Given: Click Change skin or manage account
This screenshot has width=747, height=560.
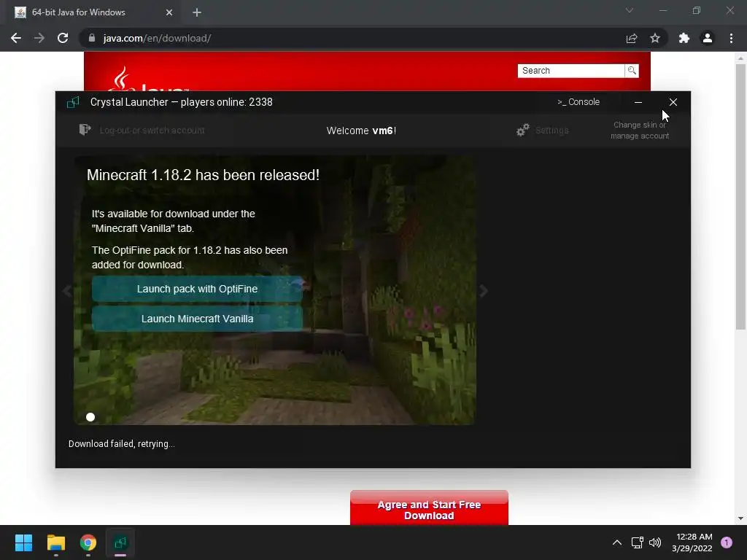Looking at the screenshot, I should pos(640,130).
